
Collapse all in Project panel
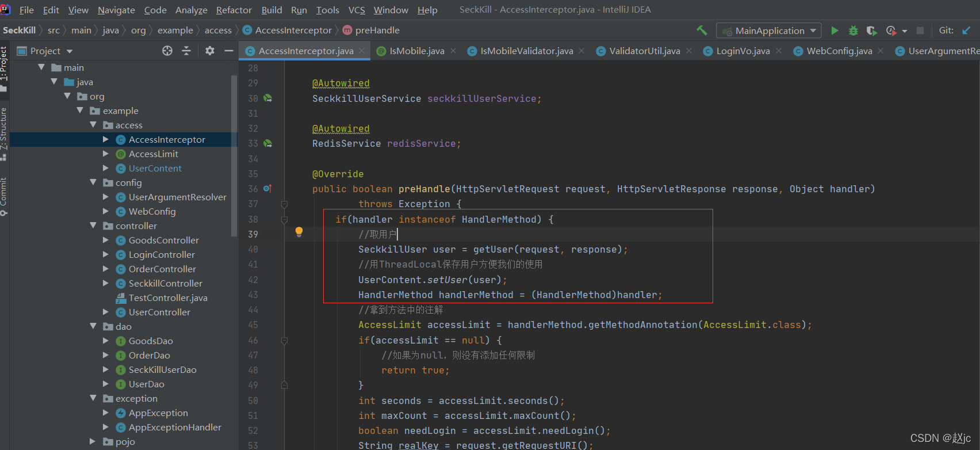pos(186,51)
